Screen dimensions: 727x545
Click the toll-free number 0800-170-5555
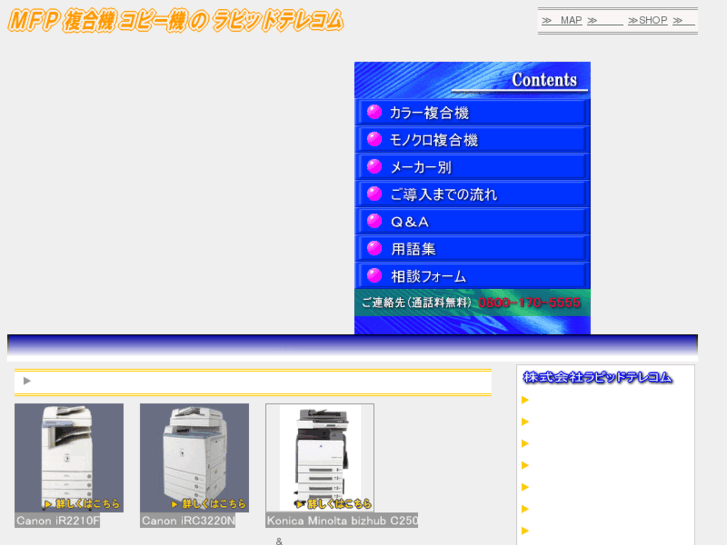[x=529, y=303]
